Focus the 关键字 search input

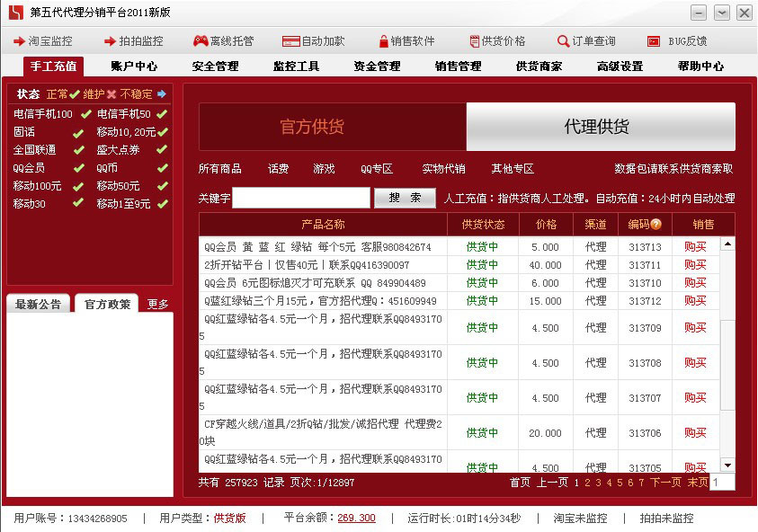coord(301,198)
